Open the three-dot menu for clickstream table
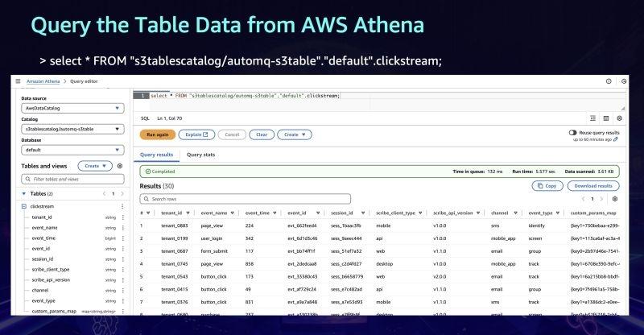This screenshot has width=644, height=335. coord(122,207)
